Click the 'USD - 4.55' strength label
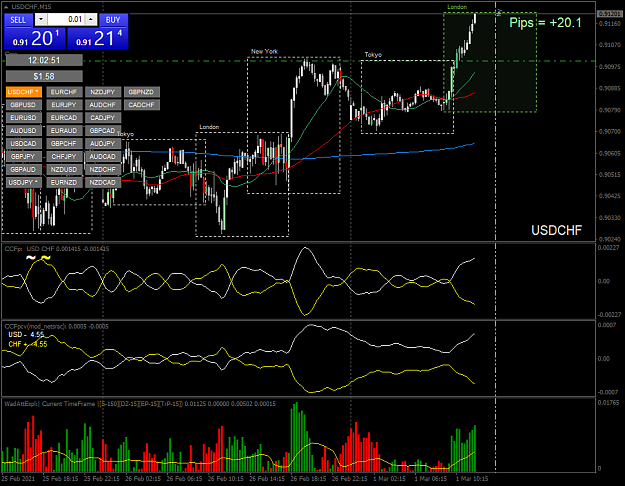Viewport: 625px width, 486px height. (x=26, y=334)
